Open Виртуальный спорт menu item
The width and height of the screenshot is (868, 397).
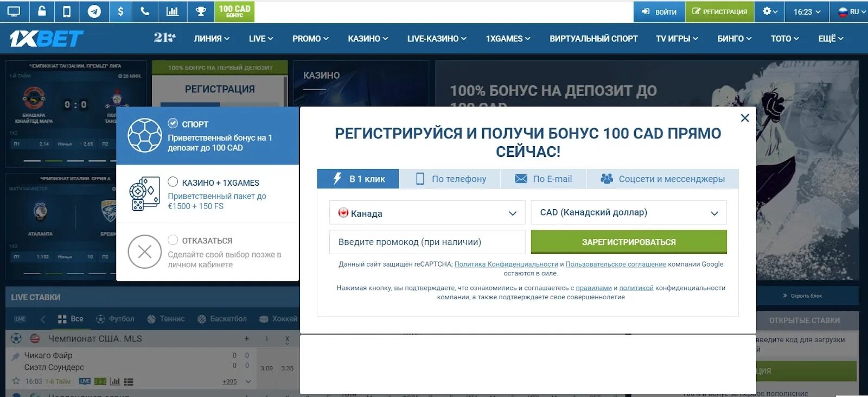click(593, 39)
